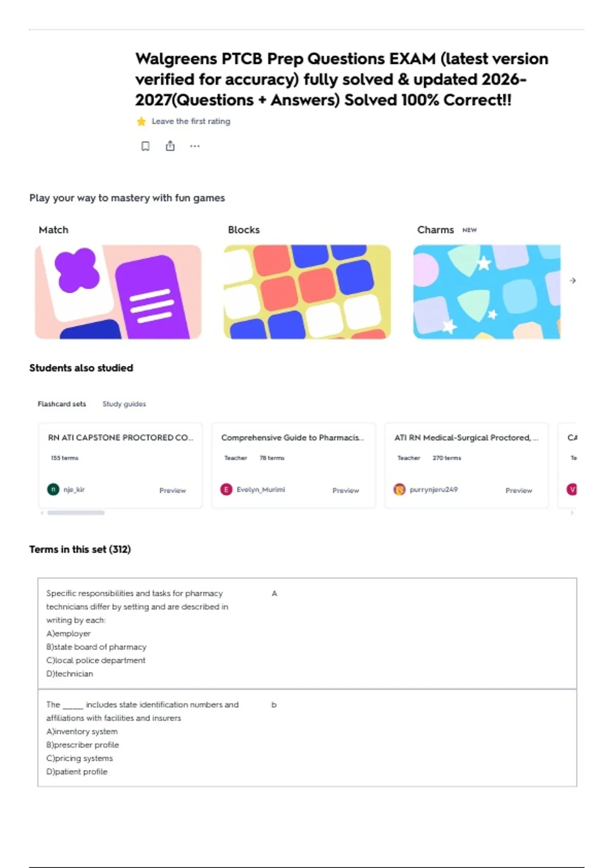The image size is (613, 868).
Task: Switch to the Study guides tab
Action: point(124,404)
